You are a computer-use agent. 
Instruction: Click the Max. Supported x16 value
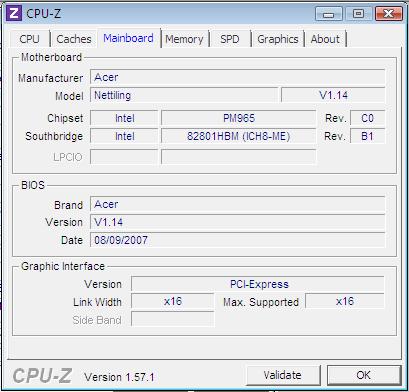coord(345,302)
